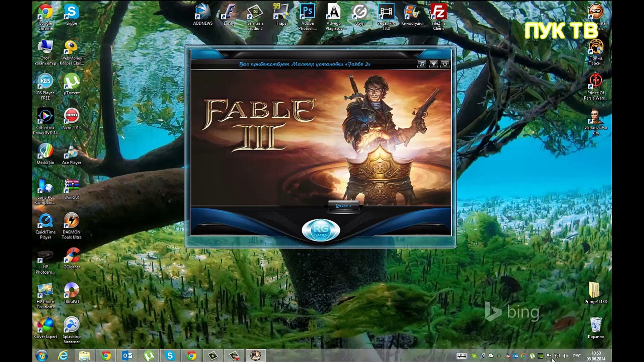
Task: Open Camtasia Studio 8 shortcut
Action: [x=255, y=17]
